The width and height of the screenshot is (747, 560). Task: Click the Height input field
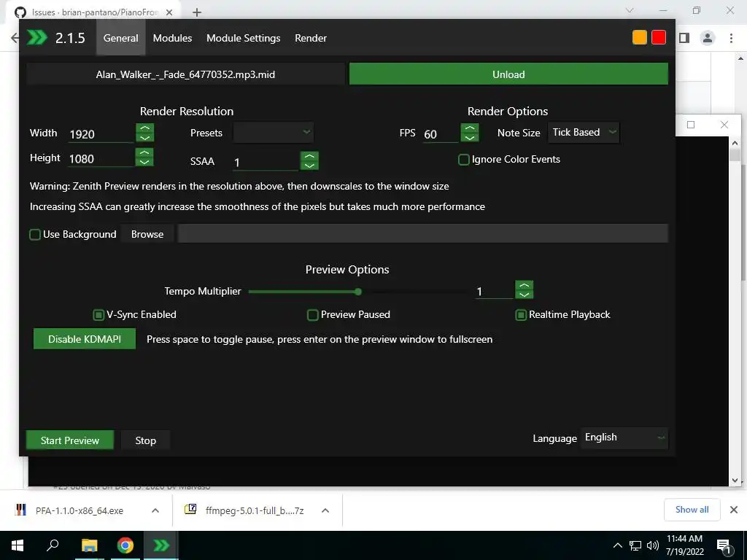coord(100,158)
